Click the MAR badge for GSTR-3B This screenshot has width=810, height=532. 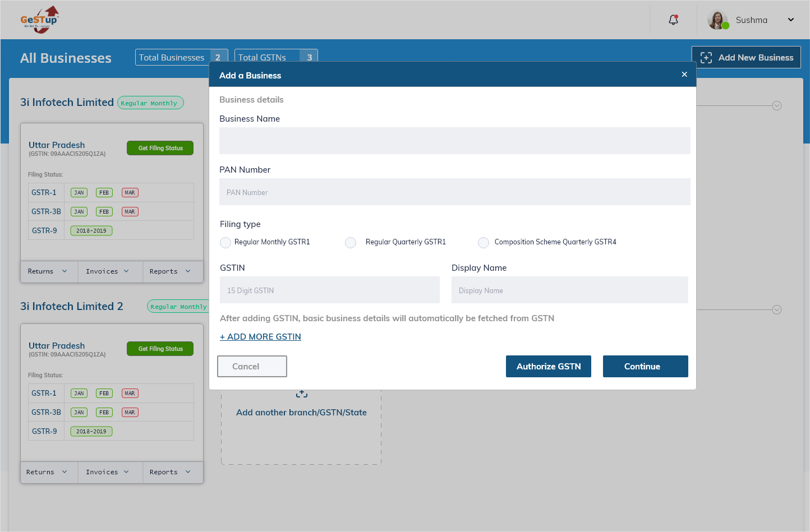[x=130, y=211]
